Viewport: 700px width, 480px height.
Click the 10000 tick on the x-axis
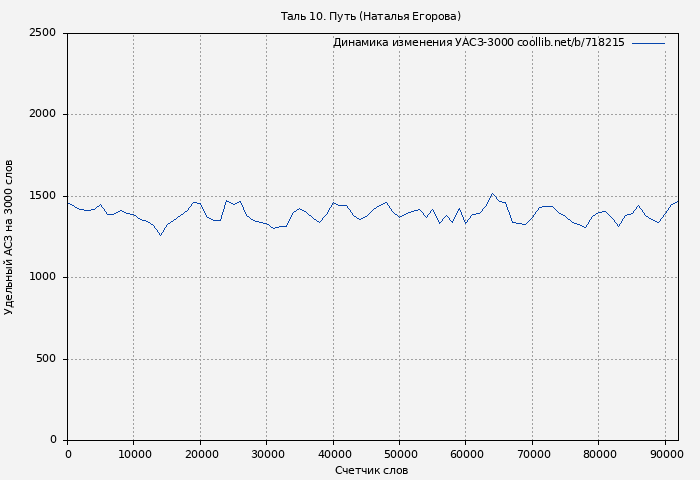click(x=134, y=455)
